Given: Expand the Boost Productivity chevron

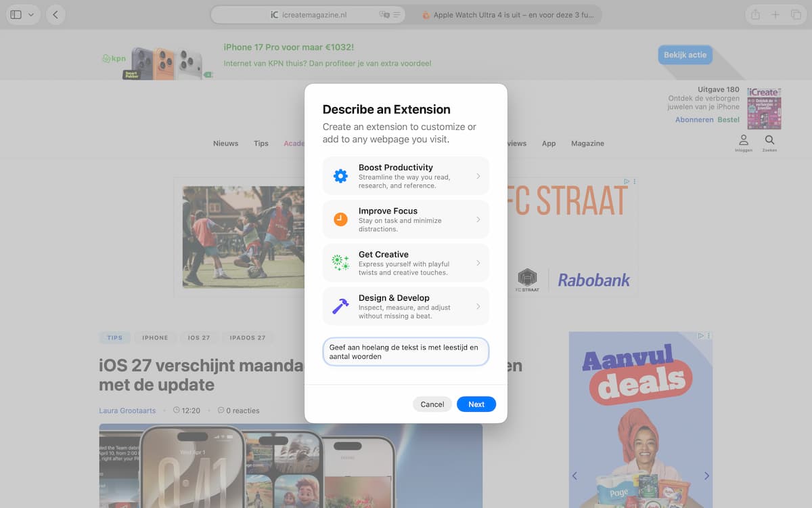Looking at the screenshot, I should [x=478, y=176].
